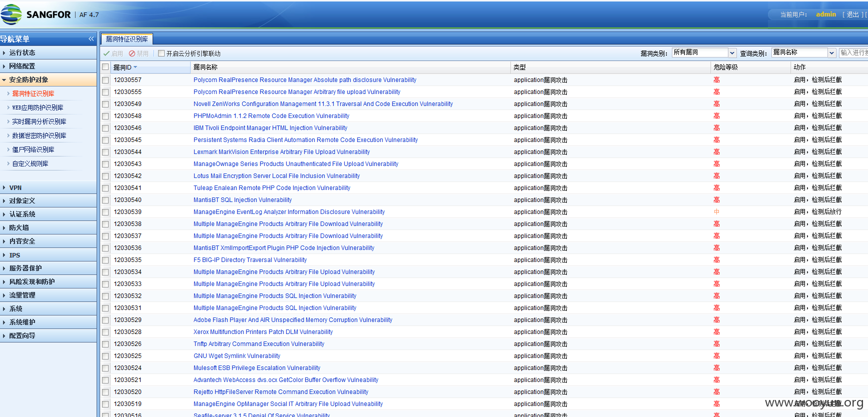Open PHPMoAdmin 1.1.2 Remote Code Execution link

tap(271, 116)
